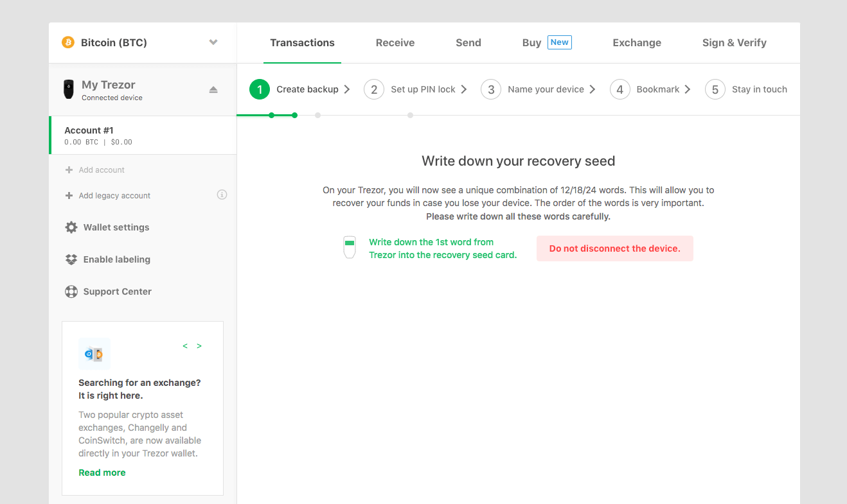Image resolution: width=847 pixels, height=504 pixels.
Task: Click the Trezor device icon beside My Trezor
Action: 69,89
